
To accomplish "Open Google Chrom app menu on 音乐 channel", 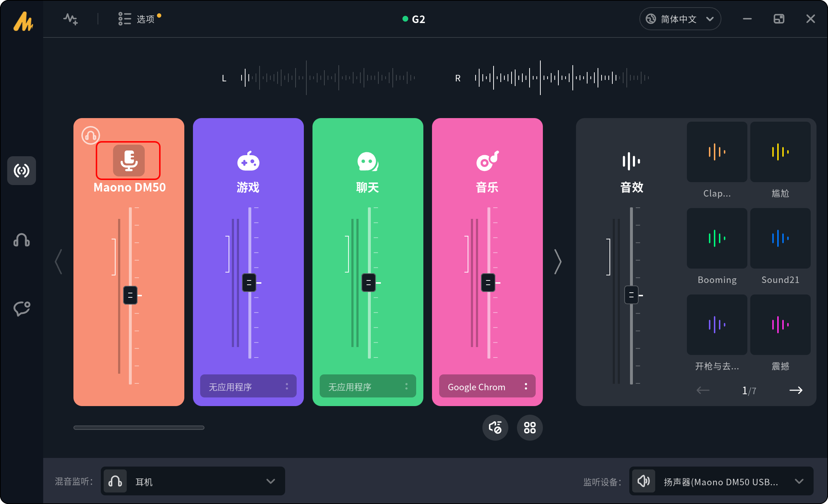I will [526, 386].
